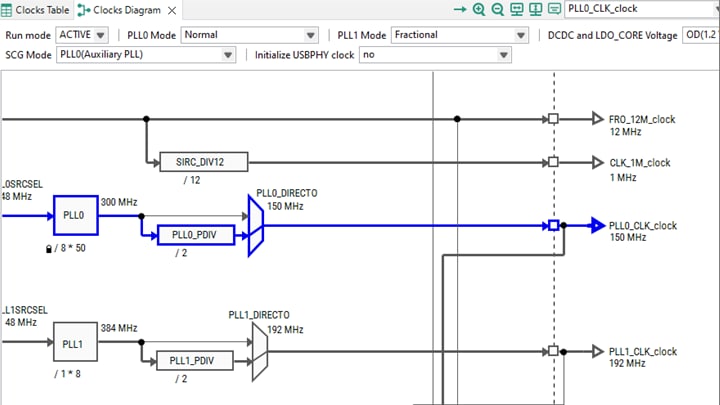Click the green arrow navigation icon
The height and width of the screenshot is (405, 720).
tap(460, 10)
